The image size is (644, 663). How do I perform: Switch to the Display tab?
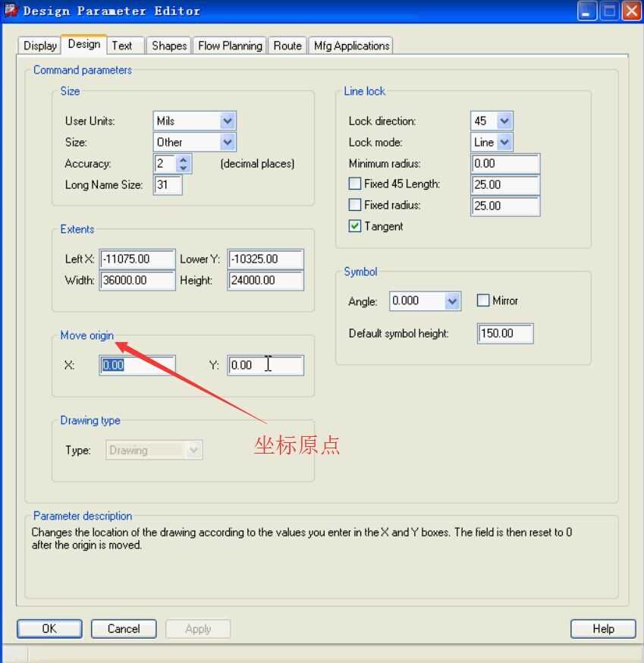39,46
